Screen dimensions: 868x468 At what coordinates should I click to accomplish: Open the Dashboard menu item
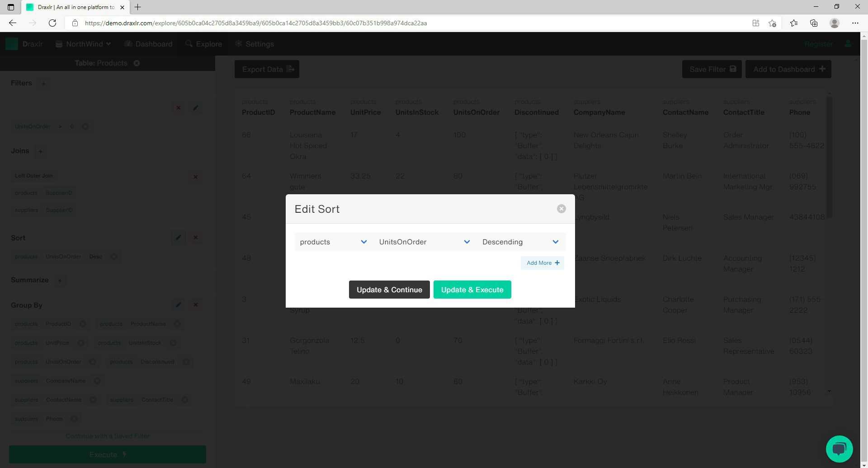tap(148, 44)
